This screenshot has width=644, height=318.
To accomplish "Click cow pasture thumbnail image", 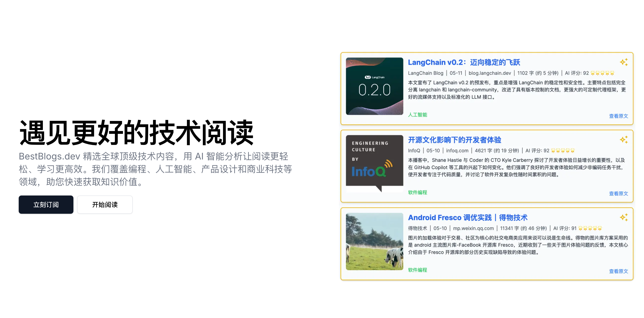I will [374, 241].
